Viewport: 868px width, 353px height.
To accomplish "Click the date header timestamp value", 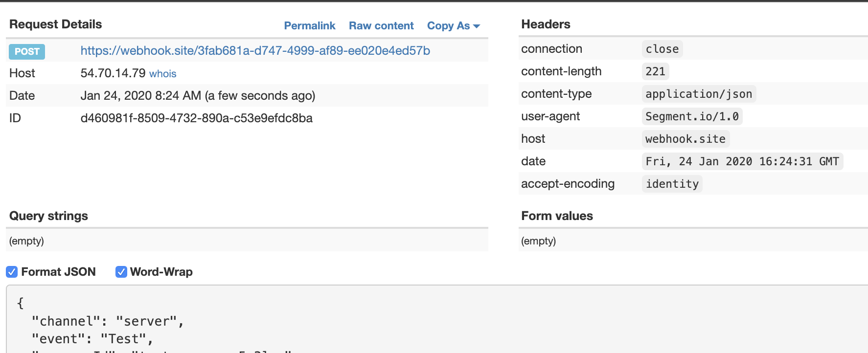I will [x=742, y=161].
